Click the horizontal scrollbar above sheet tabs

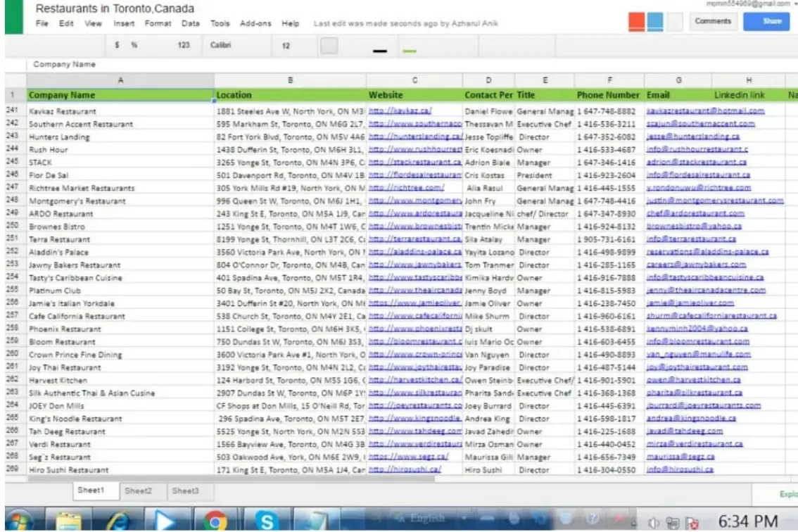232,479
